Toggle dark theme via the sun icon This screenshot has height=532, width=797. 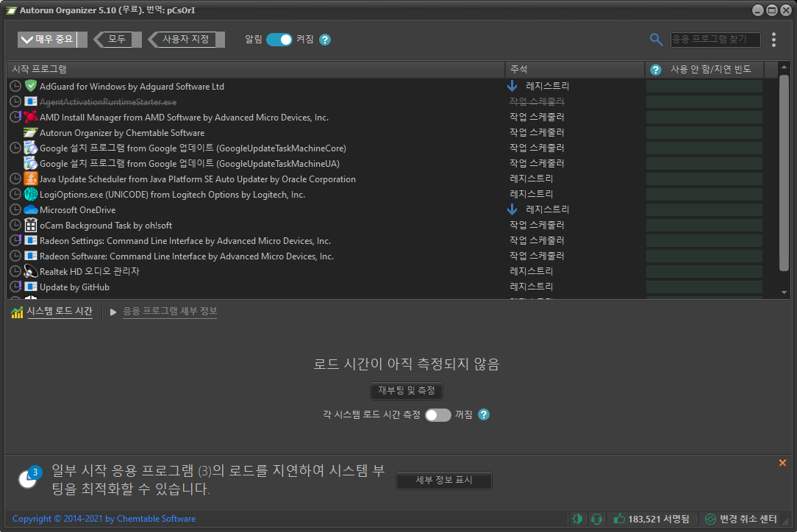pos(577,519)
